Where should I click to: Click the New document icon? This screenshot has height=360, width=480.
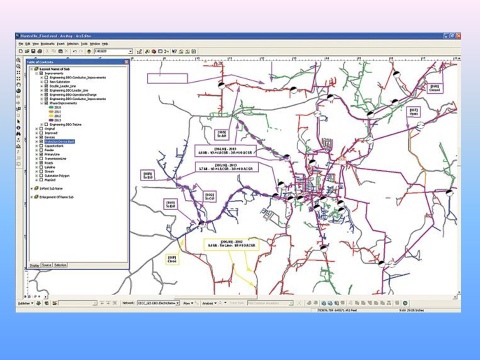click(21, 51)
